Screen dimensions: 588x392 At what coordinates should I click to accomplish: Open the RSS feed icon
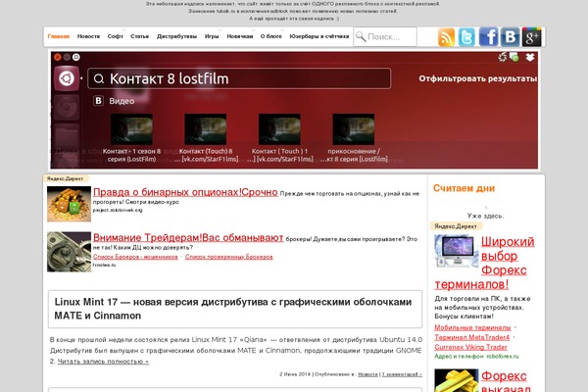point(446,37)
